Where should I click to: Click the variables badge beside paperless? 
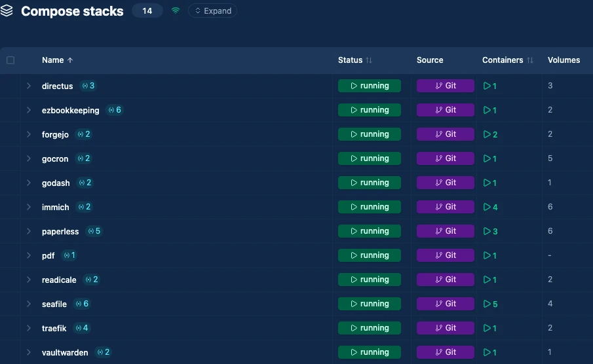tap(94, 231)
